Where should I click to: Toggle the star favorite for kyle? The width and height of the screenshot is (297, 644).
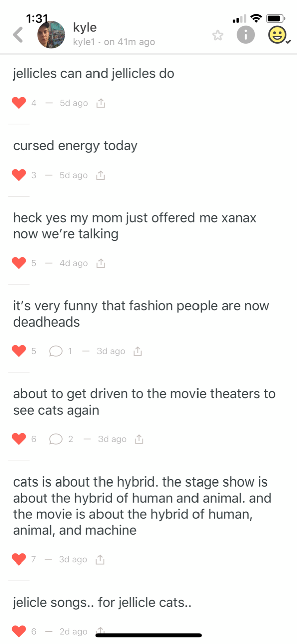click(x=217, y=35)
